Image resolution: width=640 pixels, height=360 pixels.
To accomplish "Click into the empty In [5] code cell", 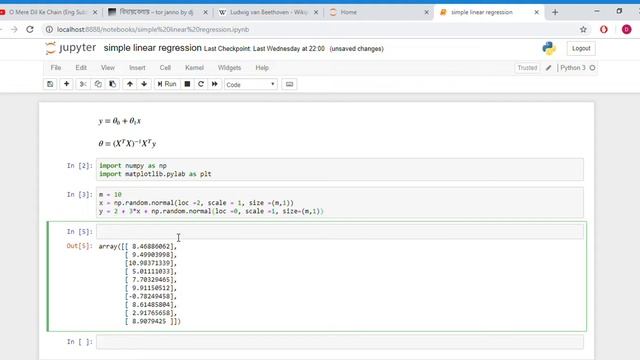I will 340,231.
